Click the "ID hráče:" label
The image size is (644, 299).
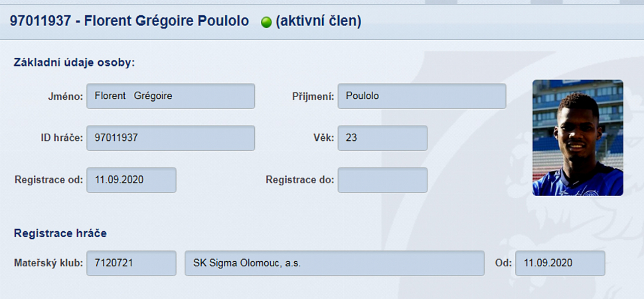tap(60, 138)
